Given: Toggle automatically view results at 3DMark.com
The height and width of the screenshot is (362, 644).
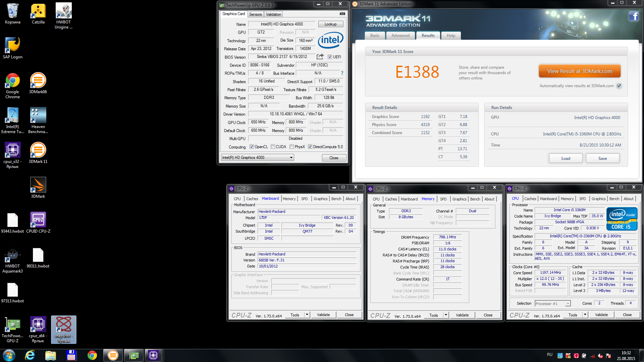Looking at the screenshot, I should (619, 86).
